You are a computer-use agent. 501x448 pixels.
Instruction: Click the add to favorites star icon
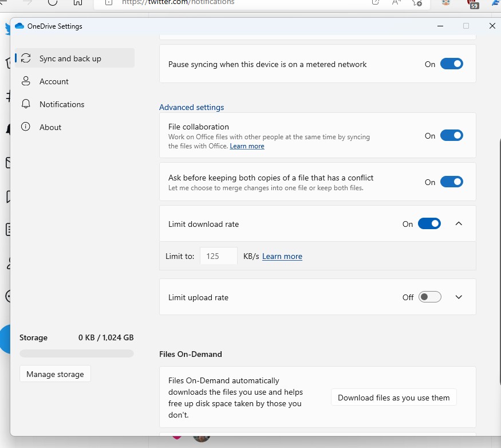(x=417, y=3)
